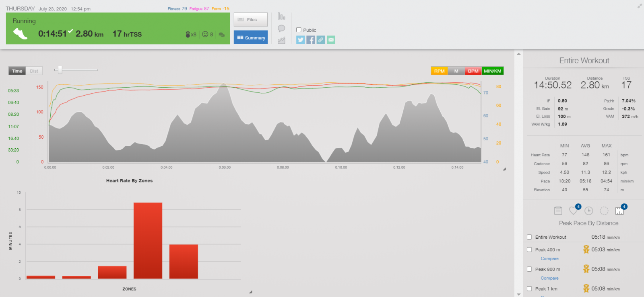Image resolution: width=644 pixels, height=297 pixels.
Task: Click the copy link share icon
Action: click(x=321, y=40)
